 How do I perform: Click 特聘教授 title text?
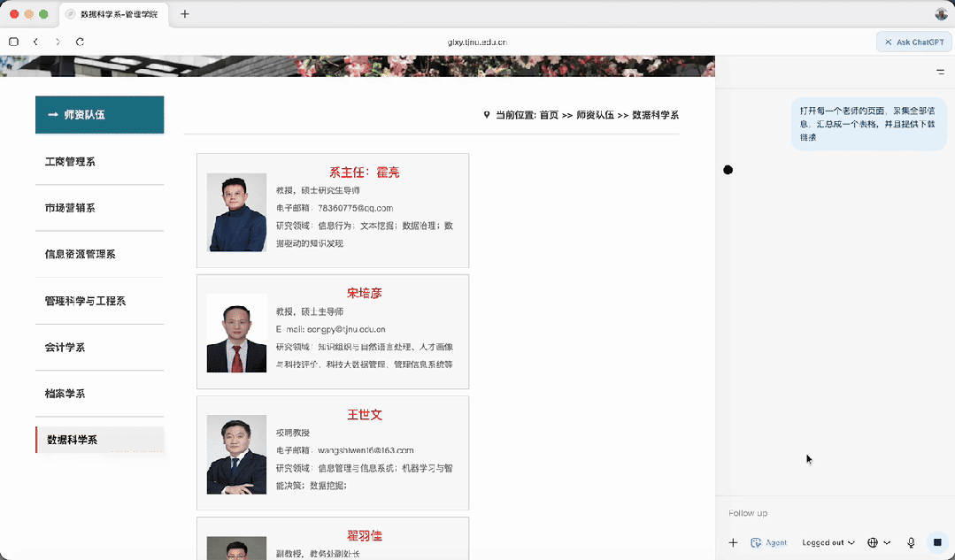tap(293, 433)
